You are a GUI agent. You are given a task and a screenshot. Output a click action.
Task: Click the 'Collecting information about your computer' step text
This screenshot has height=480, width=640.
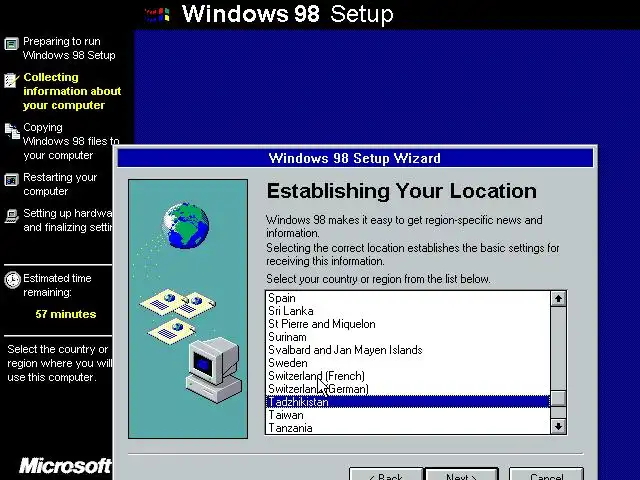[72, 91]
